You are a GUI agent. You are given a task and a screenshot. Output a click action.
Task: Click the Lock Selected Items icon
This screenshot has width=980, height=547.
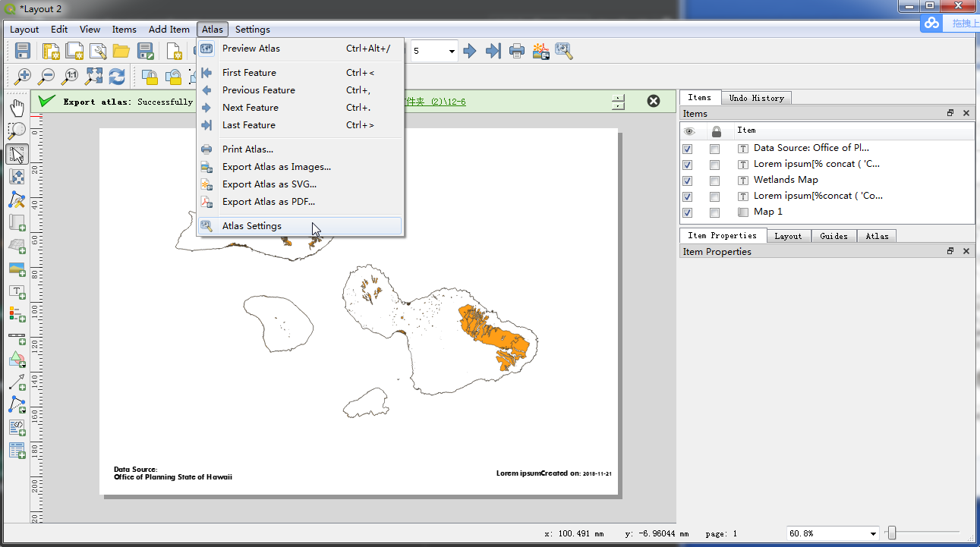tap(150, 76)
